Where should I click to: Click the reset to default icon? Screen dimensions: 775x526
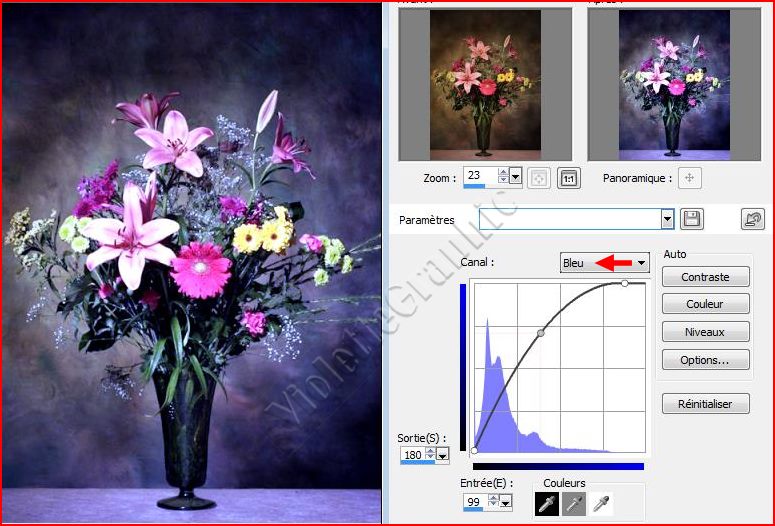coord(752,219)
